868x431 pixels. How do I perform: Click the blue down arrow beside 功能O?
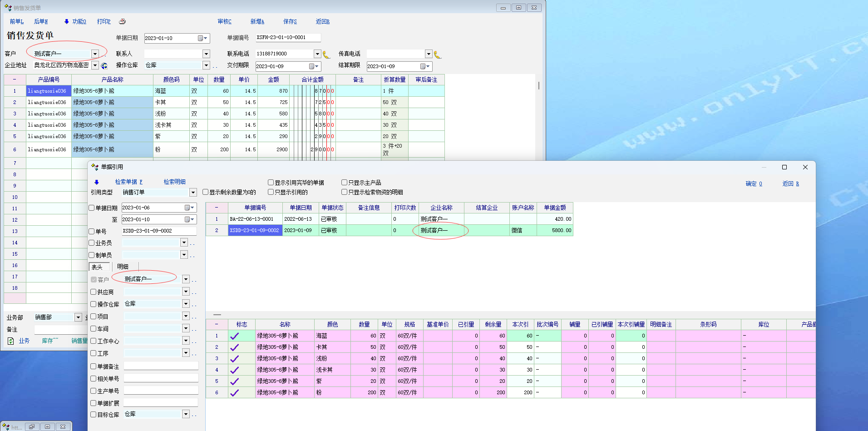click(67, 21)
